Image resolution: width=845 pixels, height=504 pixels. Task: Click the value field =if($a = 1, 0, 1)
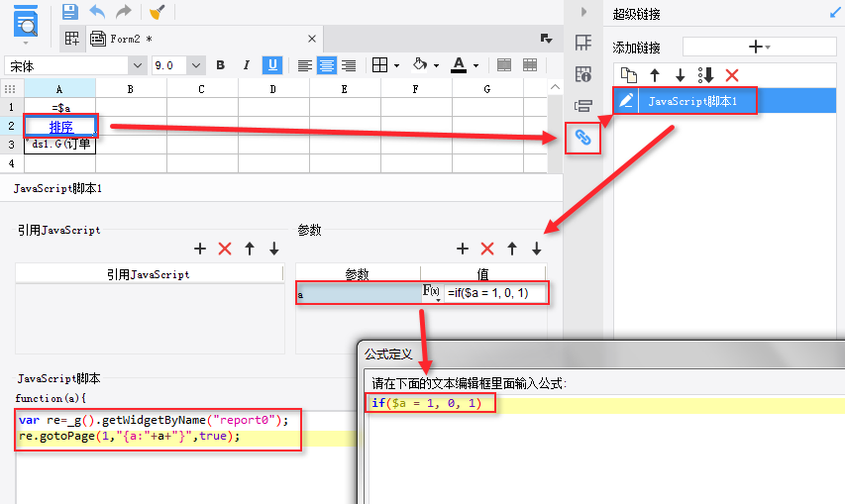[x=494, y=293]
